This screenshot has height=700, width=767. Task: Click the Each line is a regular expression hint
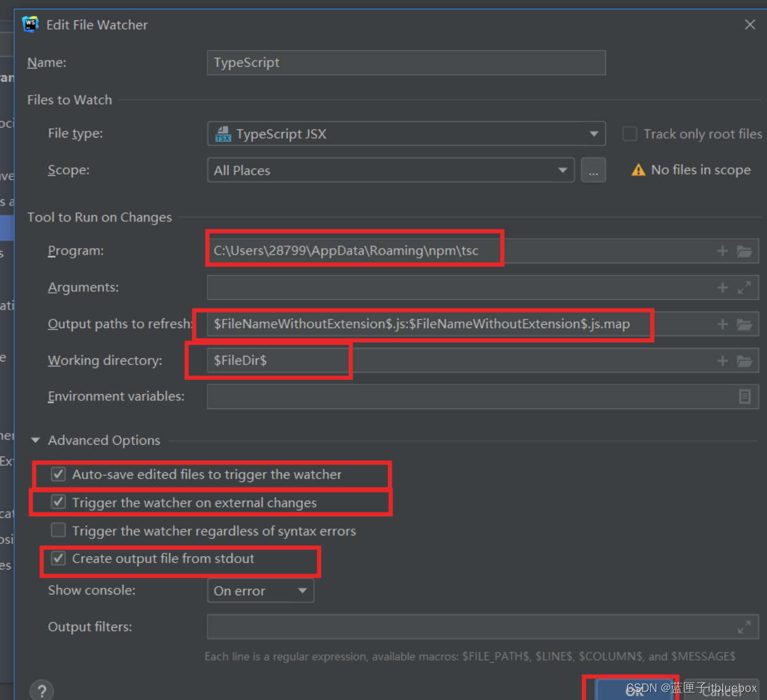[470, 657]
